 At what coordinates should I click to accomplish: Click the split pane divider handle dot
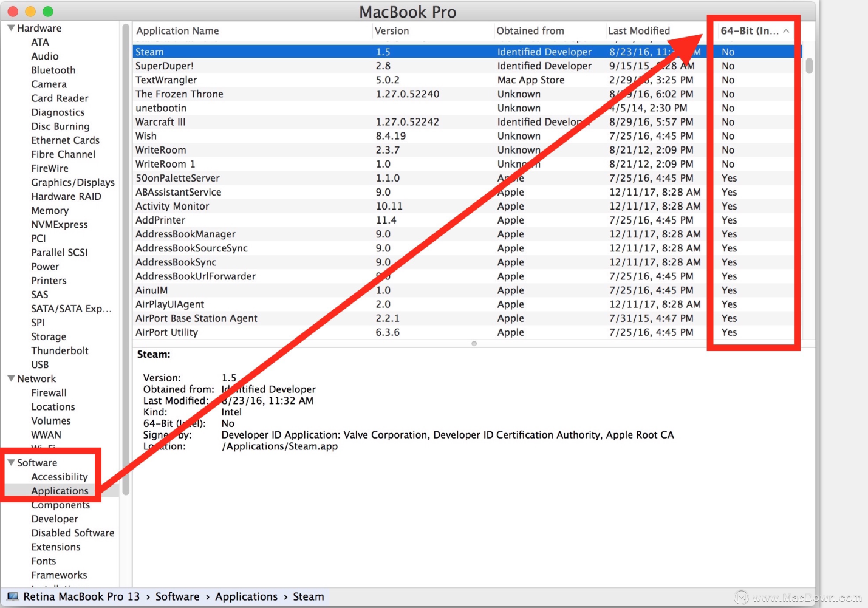tap(474, 344)
